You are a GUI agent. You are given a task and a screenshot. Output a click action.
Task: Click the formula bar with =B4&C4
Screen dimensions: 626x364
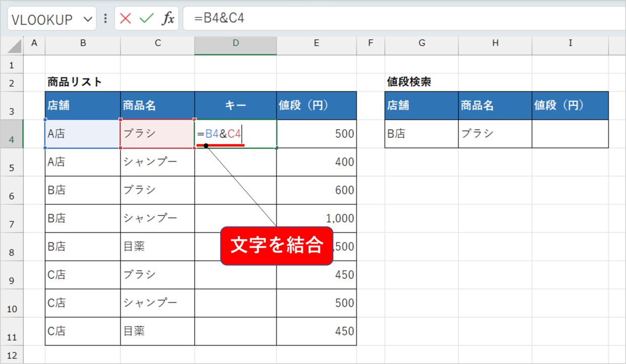click(404, 19)
